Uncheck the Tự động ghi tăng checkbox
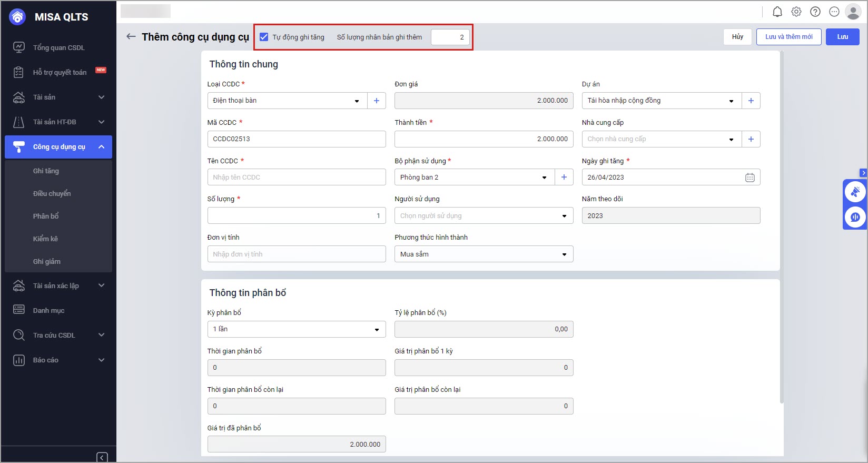This screenshot has height=463, width=868. pos(264,37)
